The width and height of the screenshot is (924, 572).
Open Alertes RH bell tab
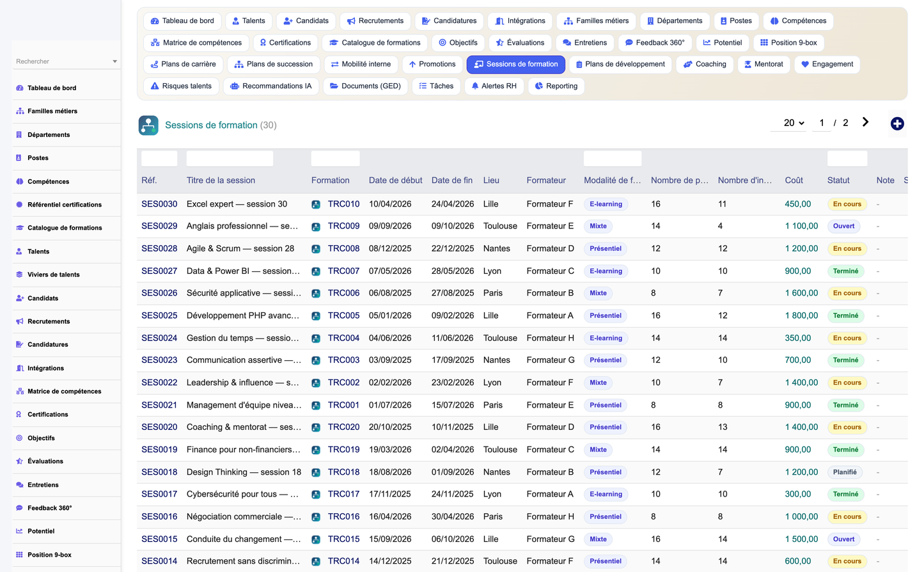pyautogui.click(x=494, y=86)
